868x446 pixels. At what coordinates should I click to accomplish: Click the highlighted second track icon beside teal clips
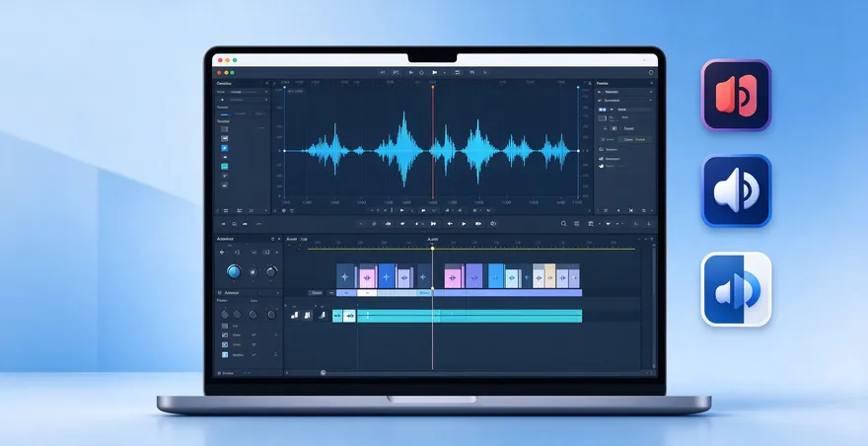click(307, 315)
